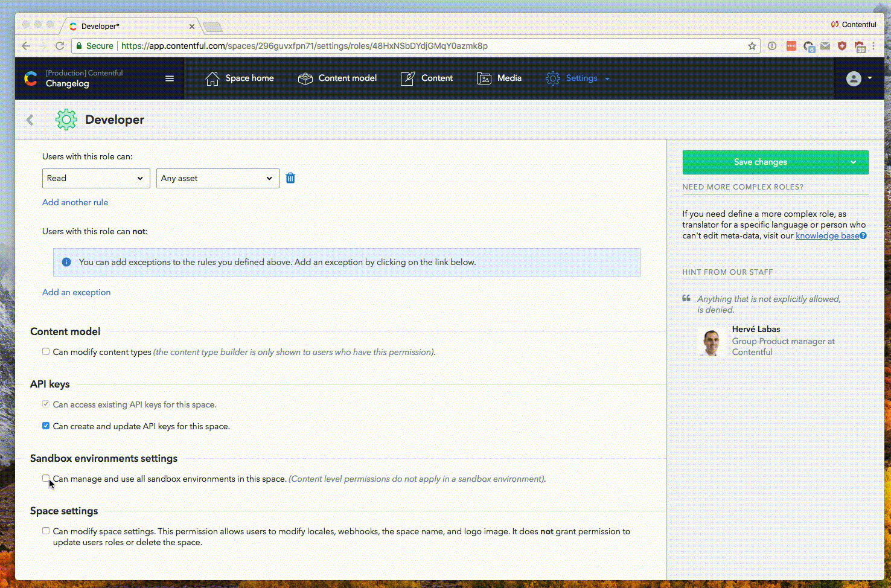Toggle Can access existing API keys
891x588 pixels.
pyautogui.click(x=46, y=404)
